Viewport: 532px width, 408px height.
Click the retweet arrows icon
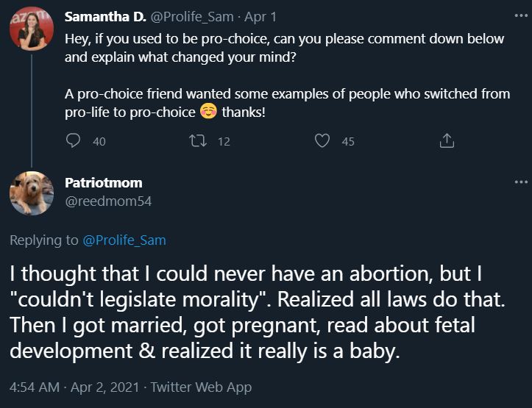(197, 140)
